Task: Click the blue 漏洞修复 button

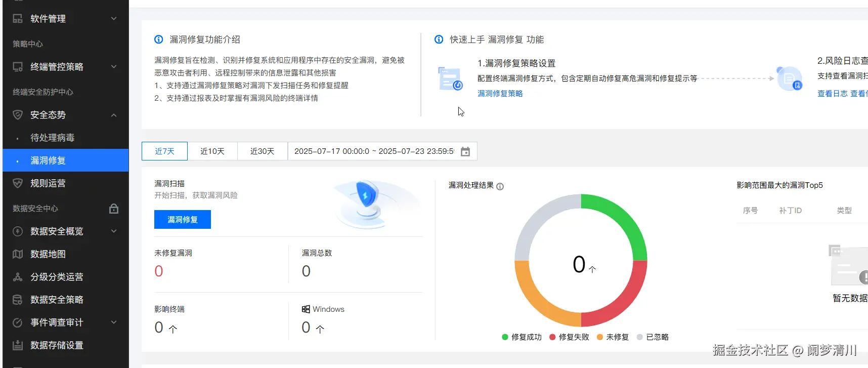Action: click(183, 220)
